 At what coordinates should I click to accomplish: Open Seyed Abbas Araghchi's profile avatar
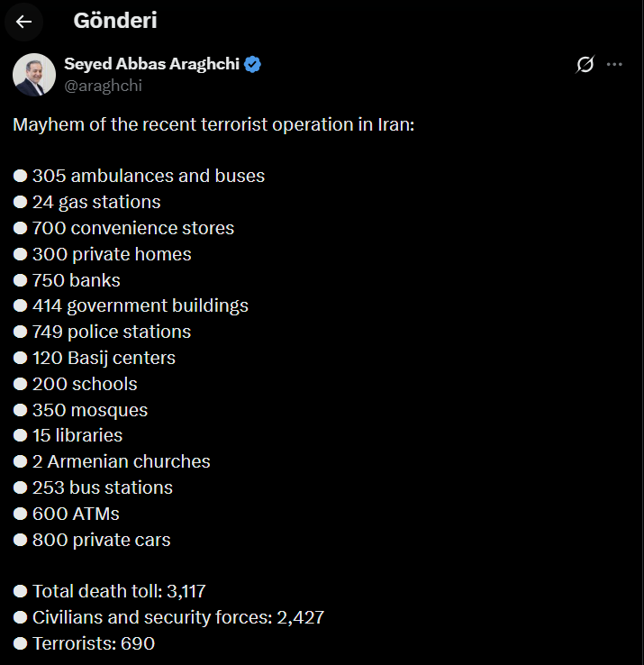tap(34, 74)
